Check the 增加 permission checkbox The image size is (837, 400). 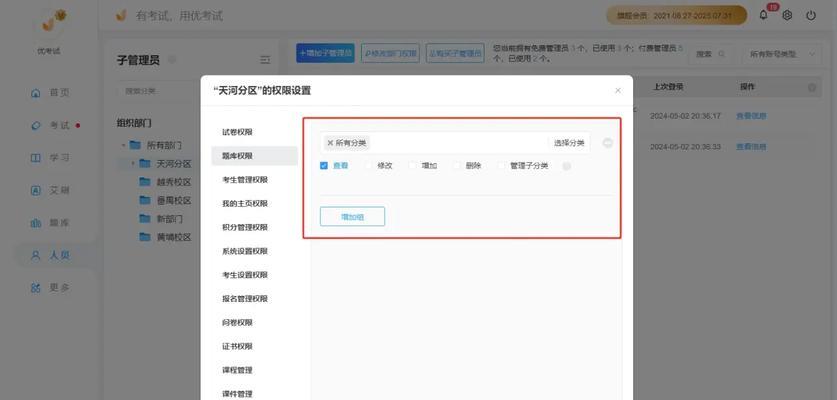click(412, 166)
